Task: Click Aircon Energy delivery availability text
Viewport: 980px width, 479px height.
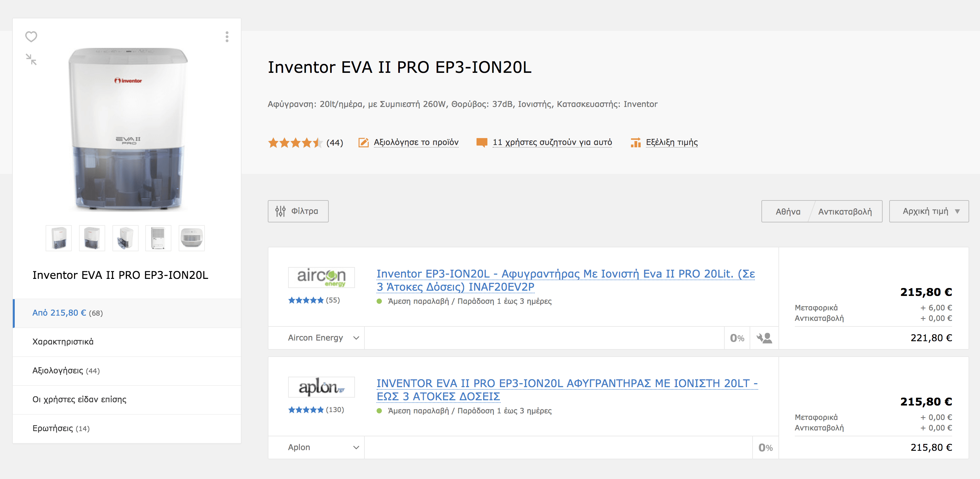Action: (470, 301)
